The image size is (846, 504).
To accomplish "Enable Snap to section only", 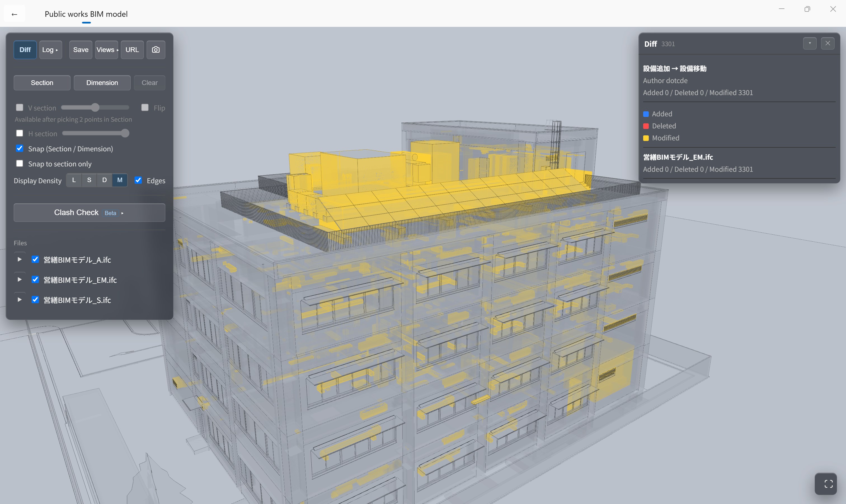I will pos(20,163).
